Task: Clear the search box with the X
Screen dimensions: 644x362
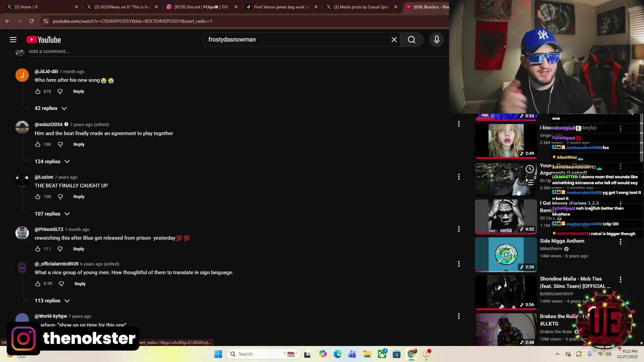Action: pyautogui.click(x=394, y=40)
